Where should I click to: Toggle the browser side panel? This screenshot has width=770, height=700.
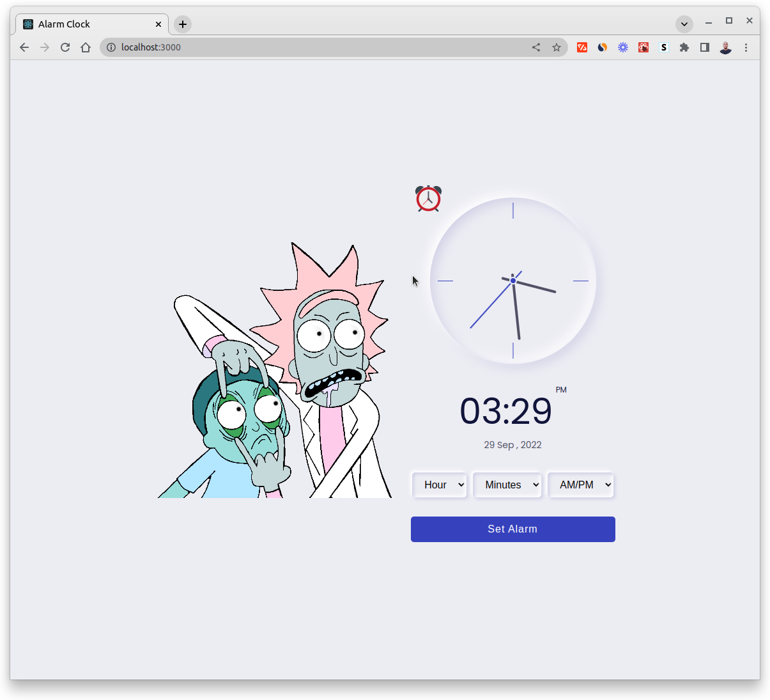coord(705,47)
